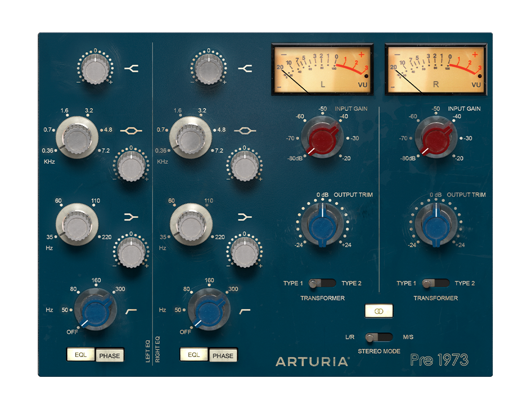The width and height of the screenshot is (532, 397).
Task: Click the Left EQ low shelf curve icon
Action: [131, 217]
